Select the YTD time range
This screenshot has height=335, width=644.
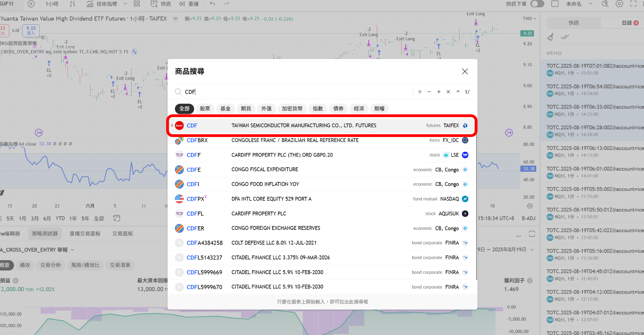coord(60,219)
